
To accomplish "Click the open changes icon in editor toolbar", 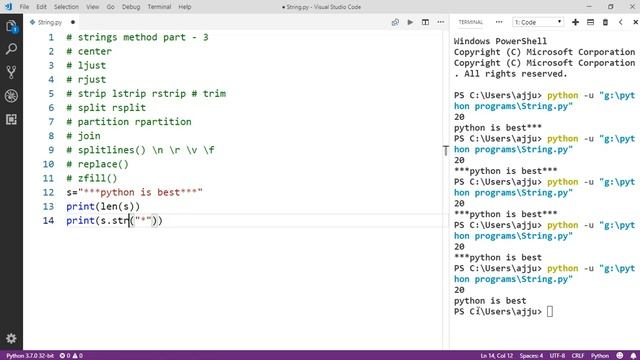I will [395, 22].
